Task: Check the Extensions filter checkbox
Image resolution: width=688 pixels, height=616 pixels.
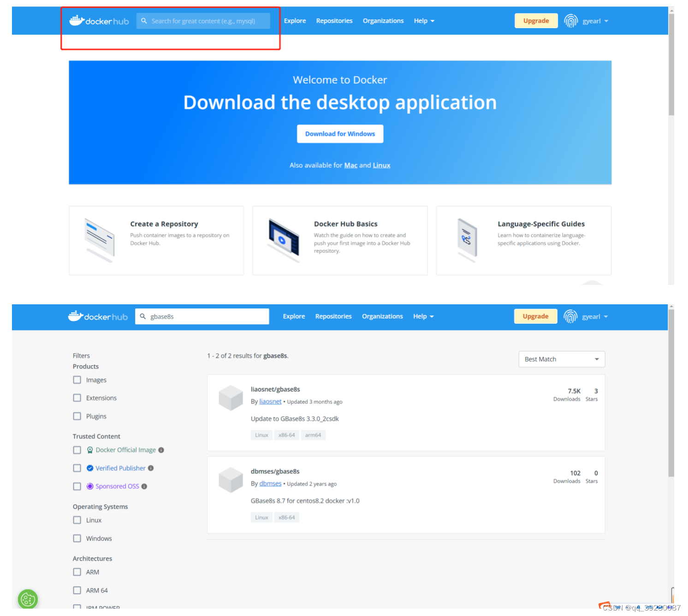Action: (x=77, y=398)
